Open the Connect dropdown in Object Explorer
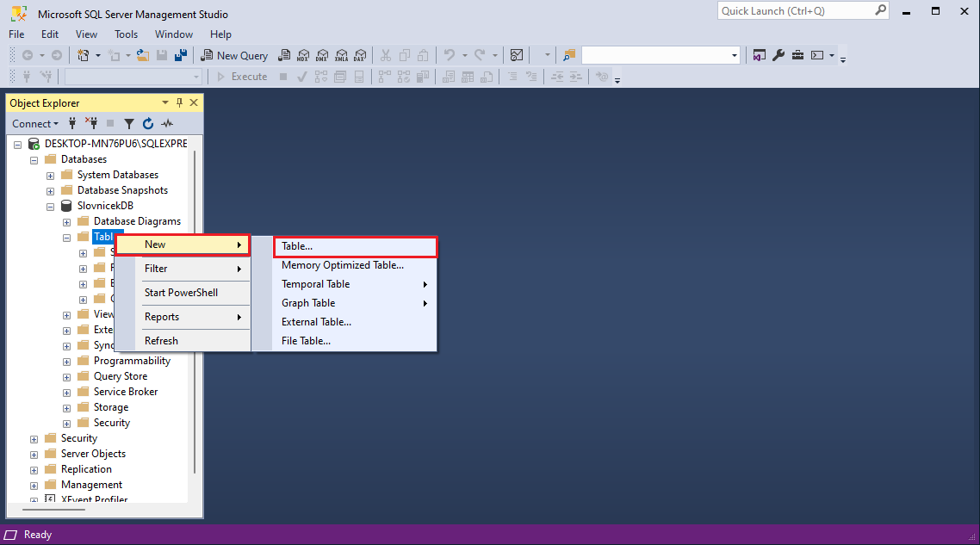Image resolution: width=980 pixels, height=545 pixels. pos(35,124)
